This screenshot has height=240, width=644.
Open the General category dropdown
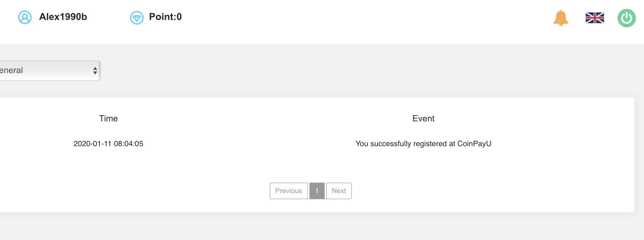[x=50, y=71]
